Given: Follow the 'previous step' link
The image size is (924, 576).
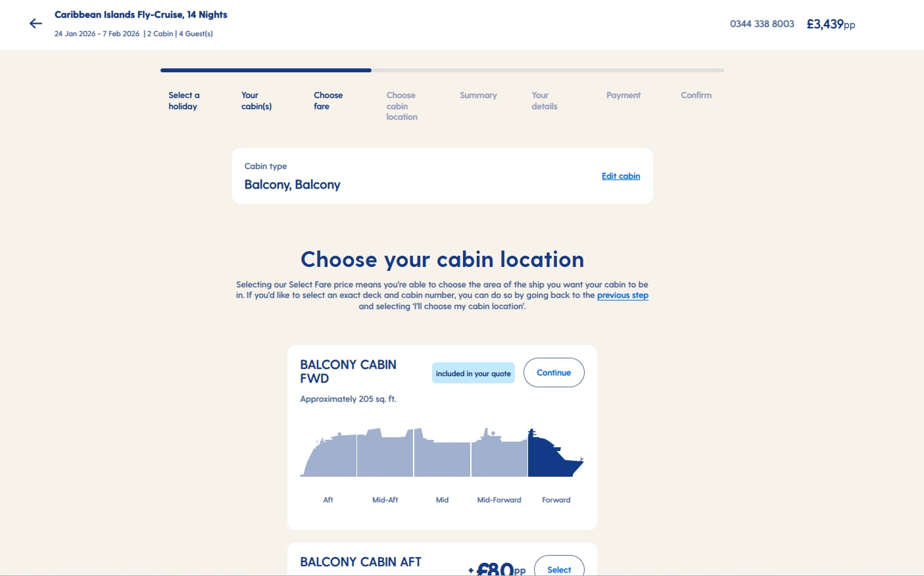Looking at the screenshot, I should [x=623, y=295].
